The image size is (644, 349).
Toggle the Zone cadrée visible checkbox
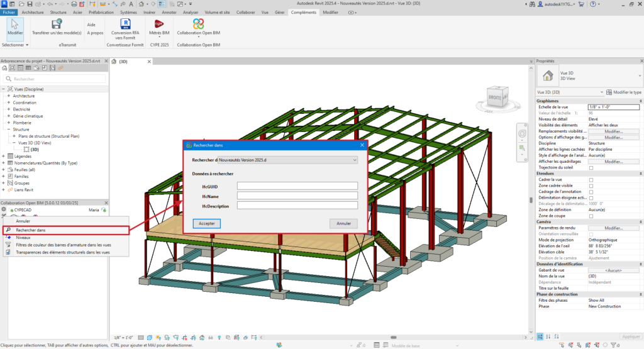pos(591,186)
